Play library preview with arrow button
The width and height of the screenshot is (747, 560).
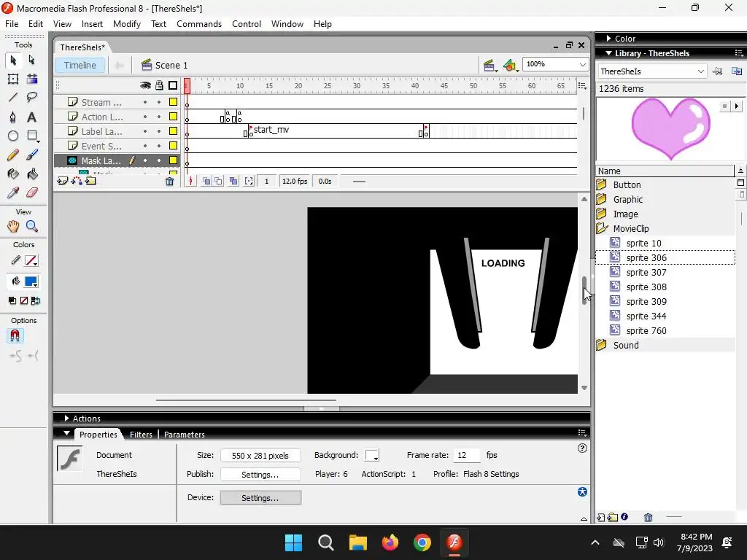point(737,106)
